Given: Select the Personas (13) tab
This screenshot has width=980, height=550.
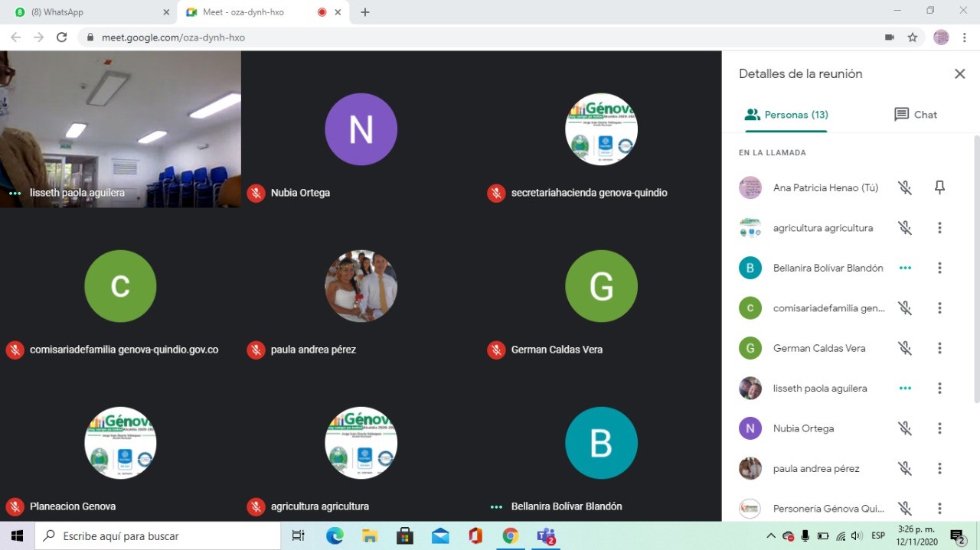Looking at the screenshot, I should pos(786,115).
